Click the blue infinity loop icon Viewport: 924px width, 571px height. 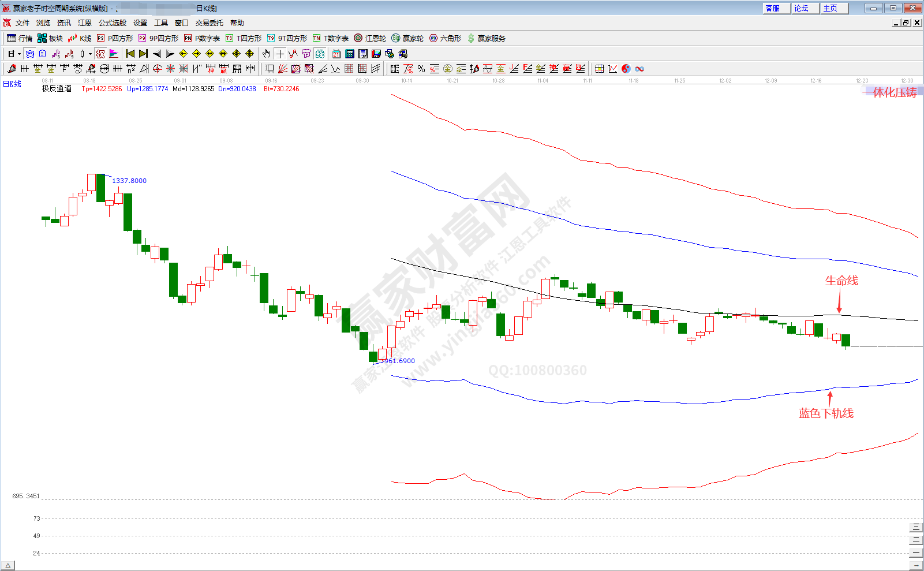point(639,69)
